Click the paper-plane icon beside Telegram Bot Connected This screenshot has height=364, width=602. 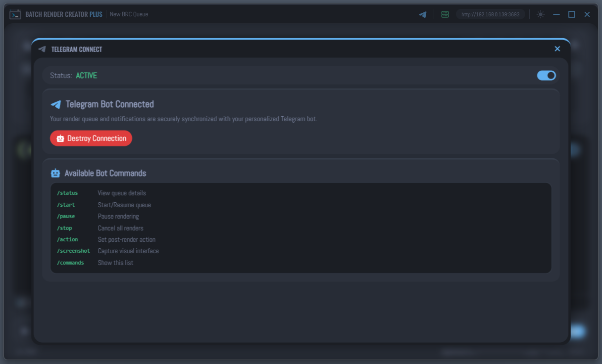(x=56, y=104)
